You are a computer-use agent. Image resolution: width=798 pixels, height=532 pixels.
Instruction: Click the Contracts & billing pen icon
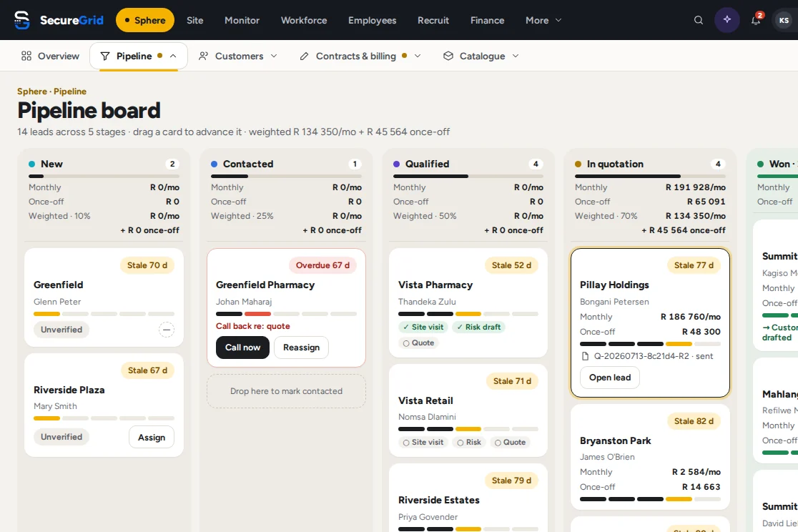(x=304, y=56)
